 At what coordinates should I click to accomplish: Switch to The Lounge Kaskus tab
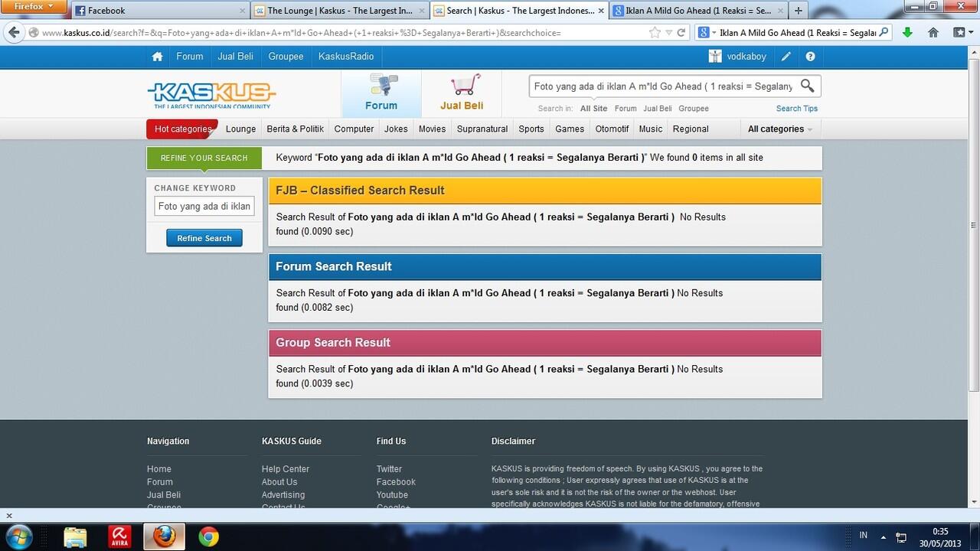[339, 11]
